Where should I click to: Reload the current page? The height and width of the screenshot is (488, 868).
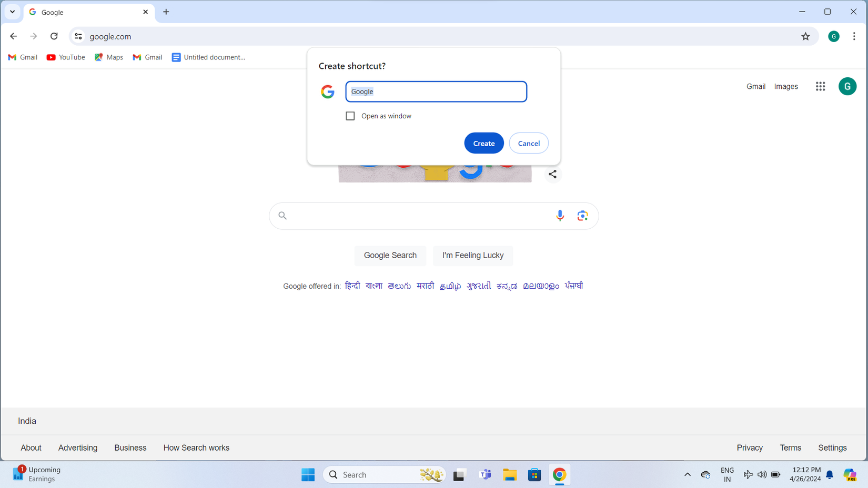click(54, 36)
